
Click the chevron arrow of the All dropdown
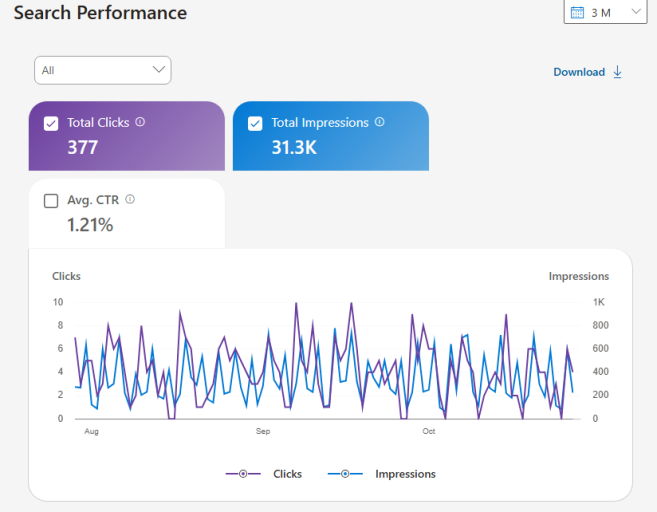[158, 70]
